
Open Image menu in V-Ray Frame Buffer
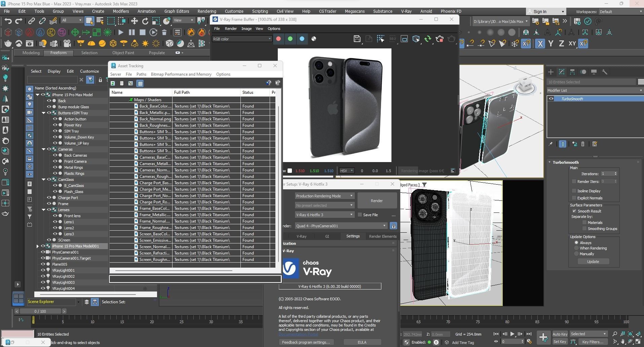247,29
